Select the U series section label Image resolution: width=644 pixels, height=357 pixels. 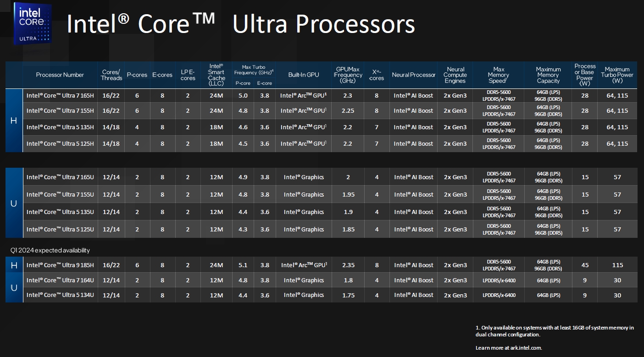click(x=14, y=203)
